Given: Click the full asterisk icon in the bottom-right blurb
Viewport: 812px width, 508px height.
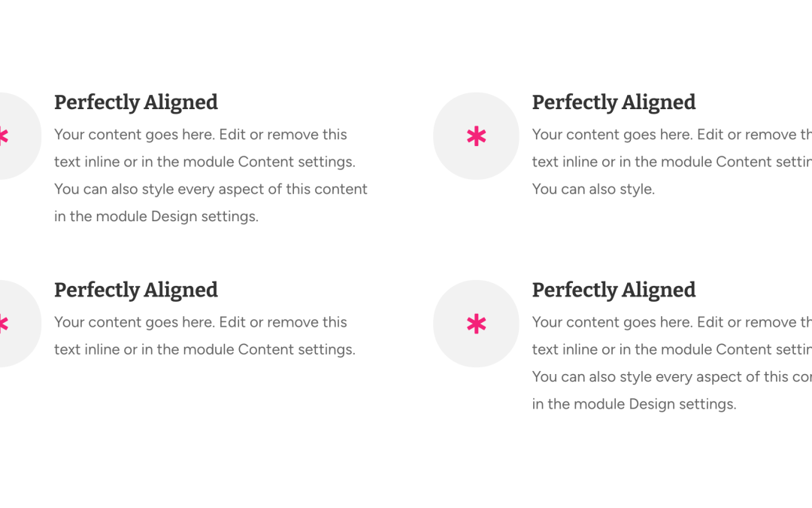Looking at the screenshot, I should (476, 324).
